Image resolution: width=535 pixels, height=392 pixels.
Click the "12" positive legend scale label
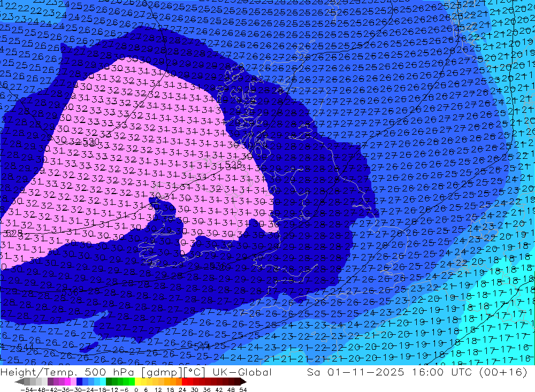(158, 390)
